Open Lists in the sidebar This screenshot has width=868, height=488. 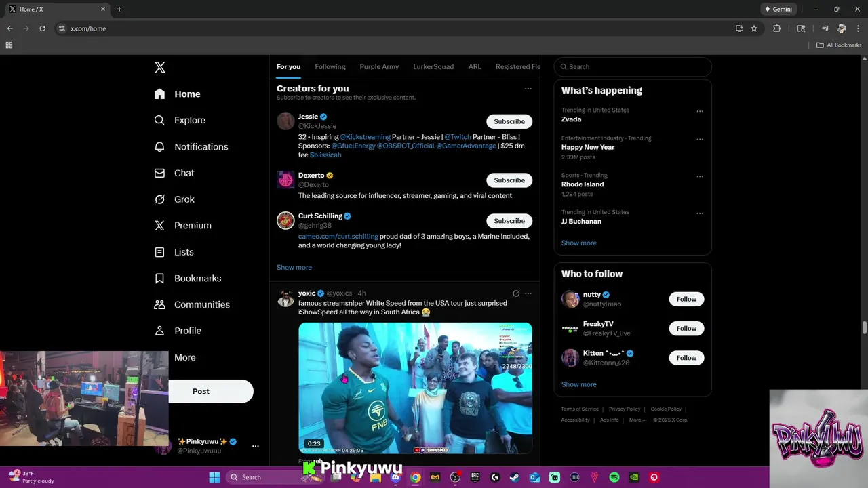tap(174, 252)
